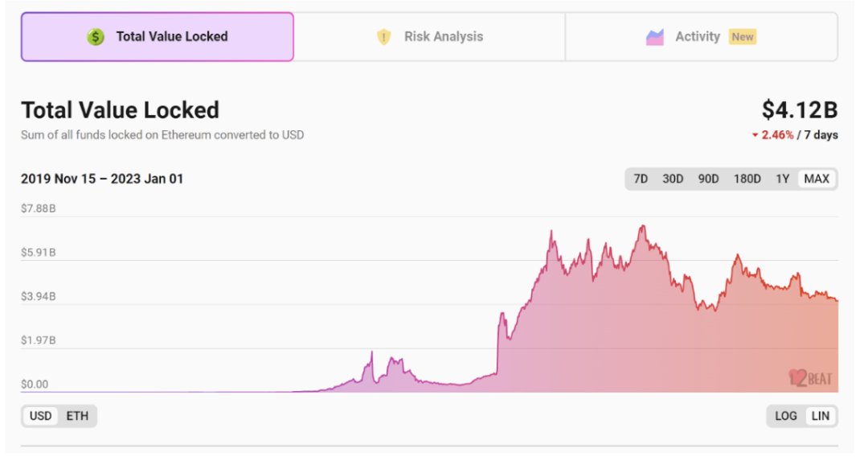The width and height of the screenshot is (868, 457).
Task: Click the yellow New badge
Action: (x=743, y=37)
